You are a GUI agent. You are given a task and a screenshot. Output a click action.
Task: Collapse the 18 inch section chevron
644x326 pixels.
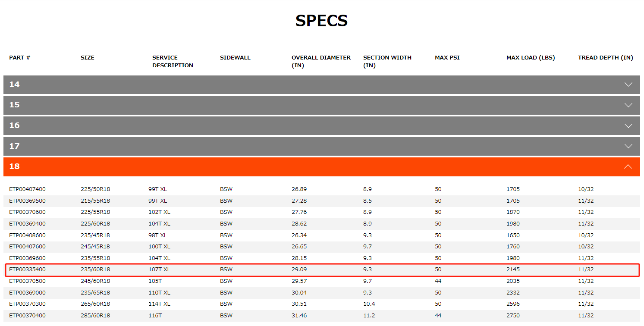(x=628, y=166)
